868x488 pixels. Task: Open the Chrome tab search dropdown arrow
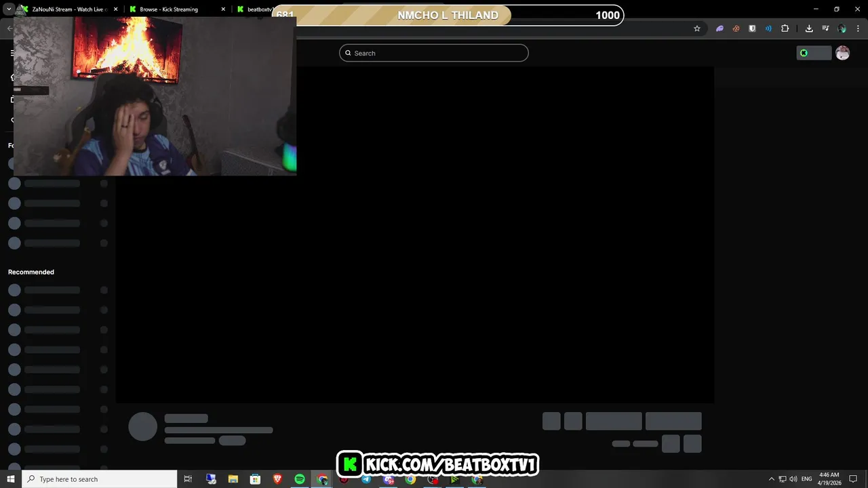tap(9, 9)
